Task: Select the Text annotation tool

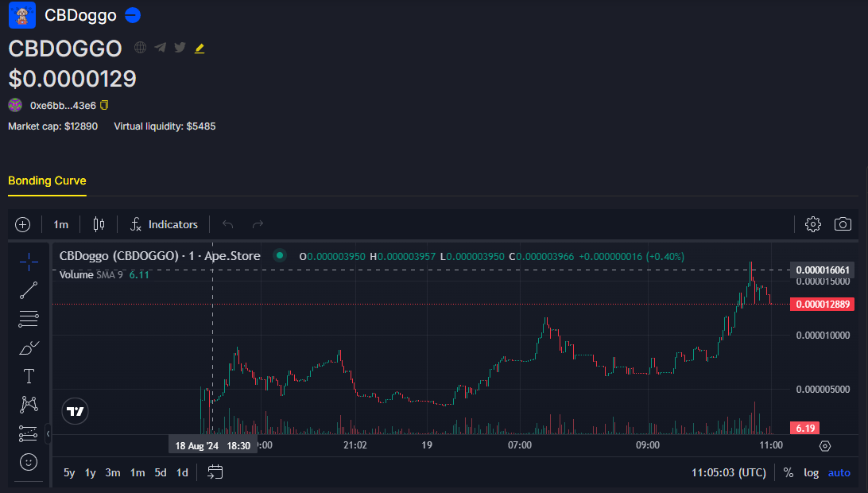Action: (x=29, y=376)
